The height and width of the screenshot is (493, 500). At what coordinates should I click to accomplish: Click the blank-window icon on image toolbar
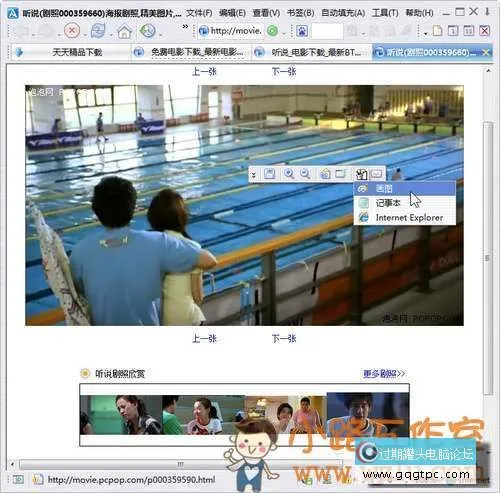[340, 174]
